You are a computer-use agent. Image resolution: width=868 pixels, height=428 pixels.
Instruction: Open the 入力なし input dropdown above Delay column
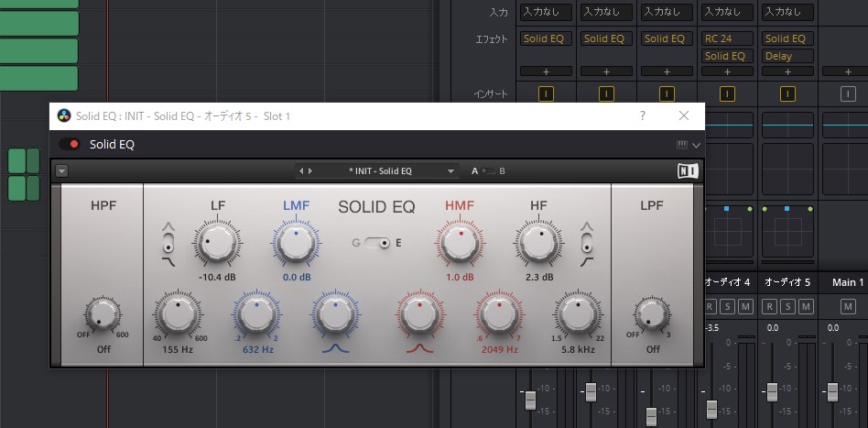pos(787,12)
